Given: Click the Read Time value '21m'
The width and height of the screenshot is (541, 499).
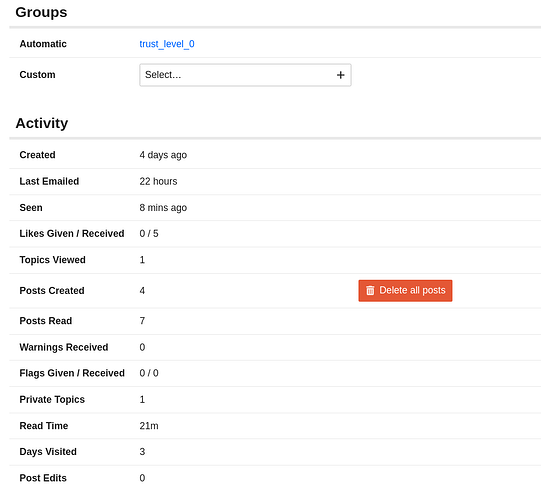Looking at the screenshot, I should 149,426.
